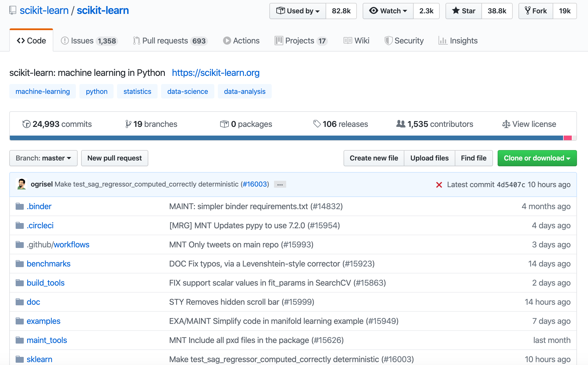View the 2.3k watchers count
The width and height of the screenshot is (588, 365).
426,11
